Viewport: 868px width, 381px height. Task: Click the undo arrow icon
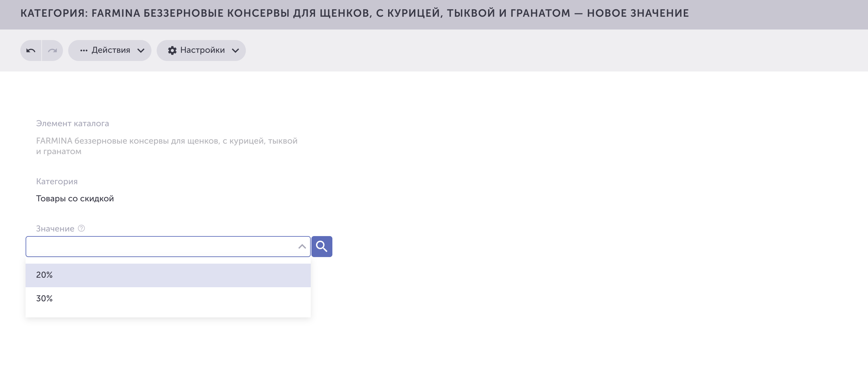tap(31, 50)
